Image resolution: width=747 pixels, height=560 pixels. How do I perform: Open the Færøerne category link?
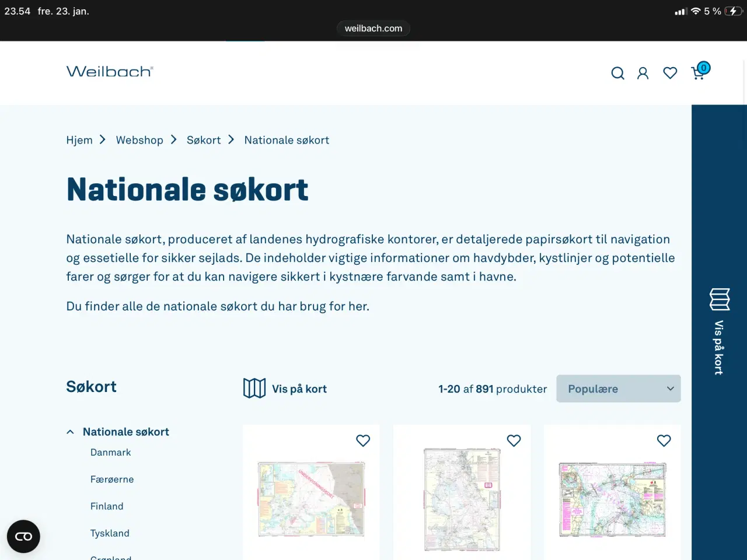click(x=112, y=479)
